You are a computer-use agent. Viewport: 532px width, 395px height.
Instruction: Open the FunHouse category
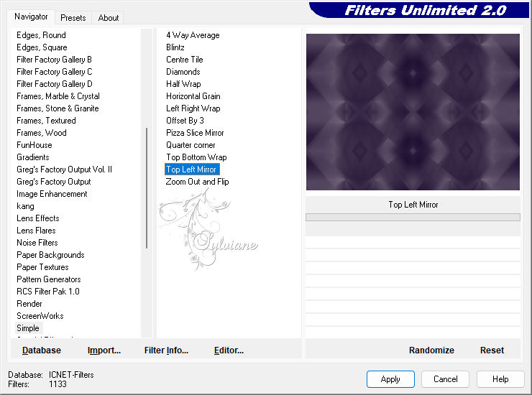35,145
